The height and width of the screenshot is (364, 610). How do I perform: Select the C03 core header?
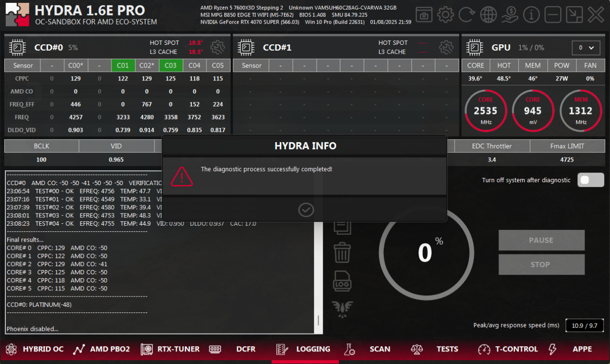tap(171, 66)
